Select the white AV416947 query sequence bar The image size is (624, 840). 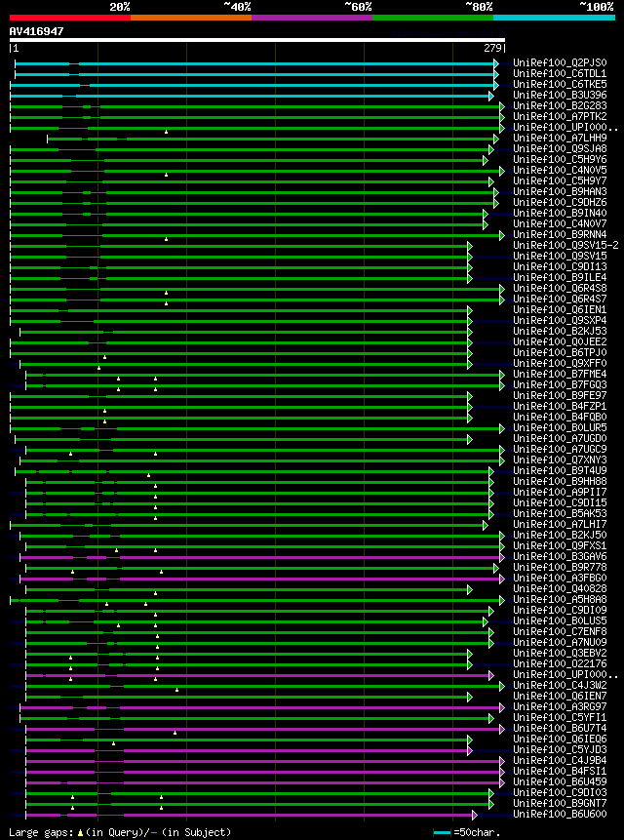[x=257, y=40]
